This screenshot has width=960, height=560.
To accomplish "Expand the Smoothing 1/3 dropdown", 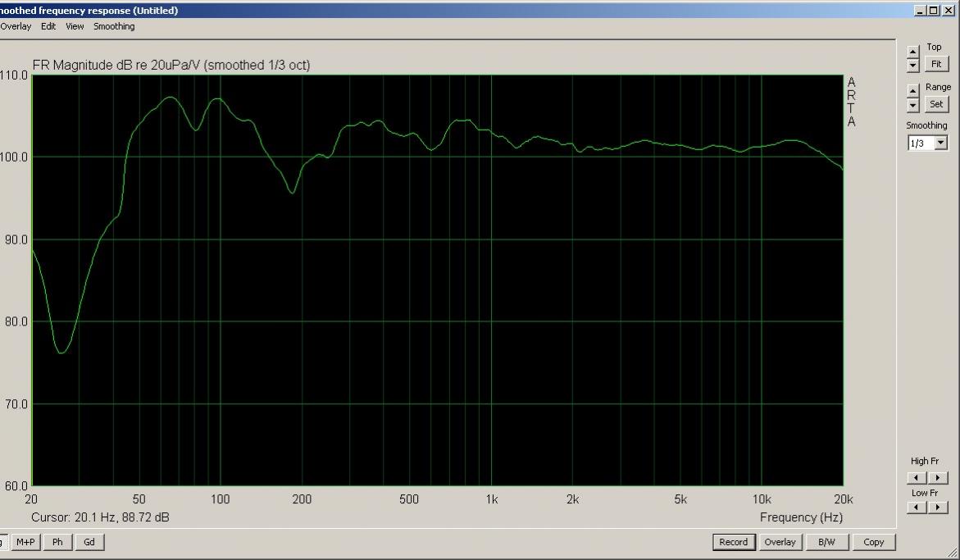I will click(941, 143).
